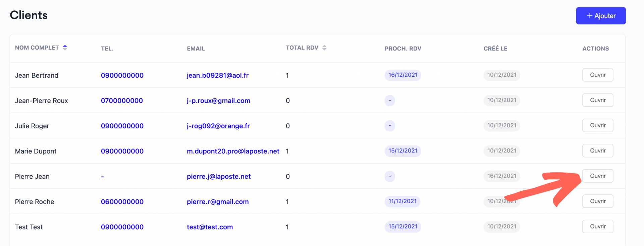Image resolution: width=644 pixels, height=246 pixels.
Task: Select the name Jean Bertrand
Action: [37, 75]
